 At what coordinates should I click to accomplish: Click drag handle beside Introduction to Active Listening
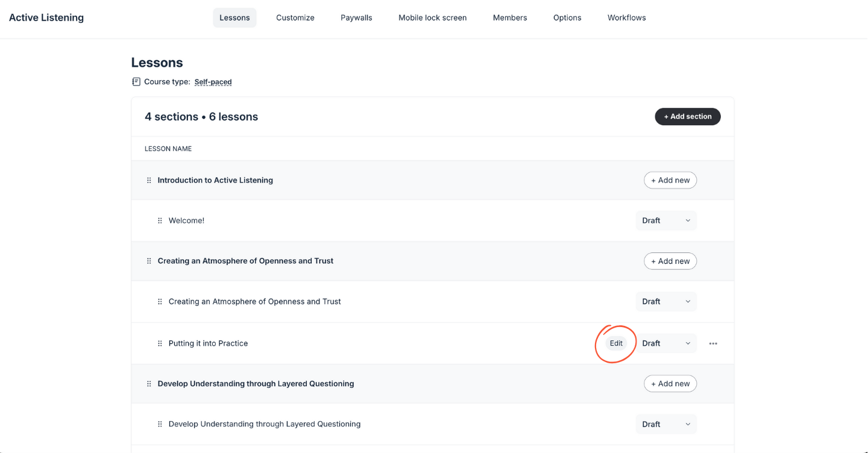coord(149,180)
